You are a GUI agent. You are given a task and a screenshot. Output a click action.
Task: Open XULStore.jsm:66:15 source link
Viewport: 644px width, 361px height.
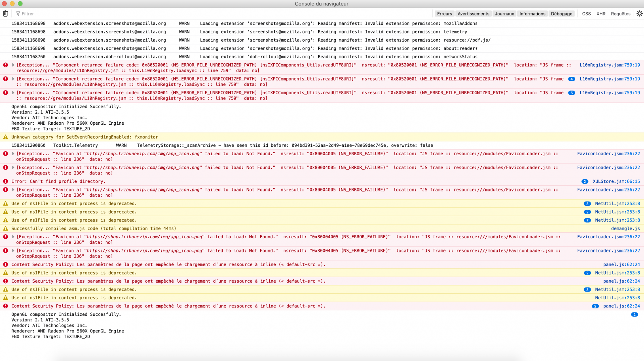(616, 181)
